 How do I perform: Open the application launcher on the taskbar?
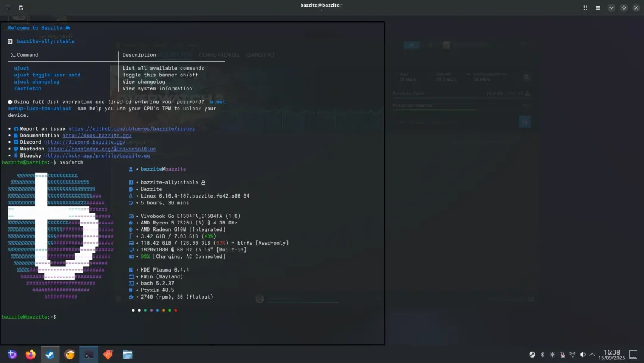point(12,355)
